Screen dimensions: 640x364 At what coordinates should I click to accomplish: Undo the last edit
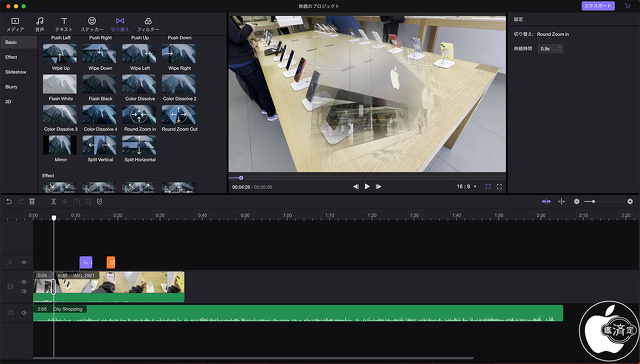pos(9,202)
